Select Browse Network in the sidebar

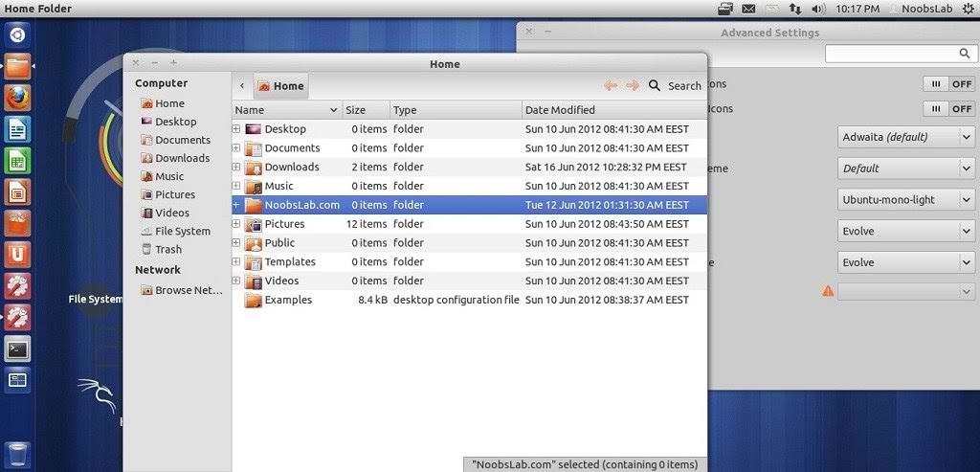point(182,290)
